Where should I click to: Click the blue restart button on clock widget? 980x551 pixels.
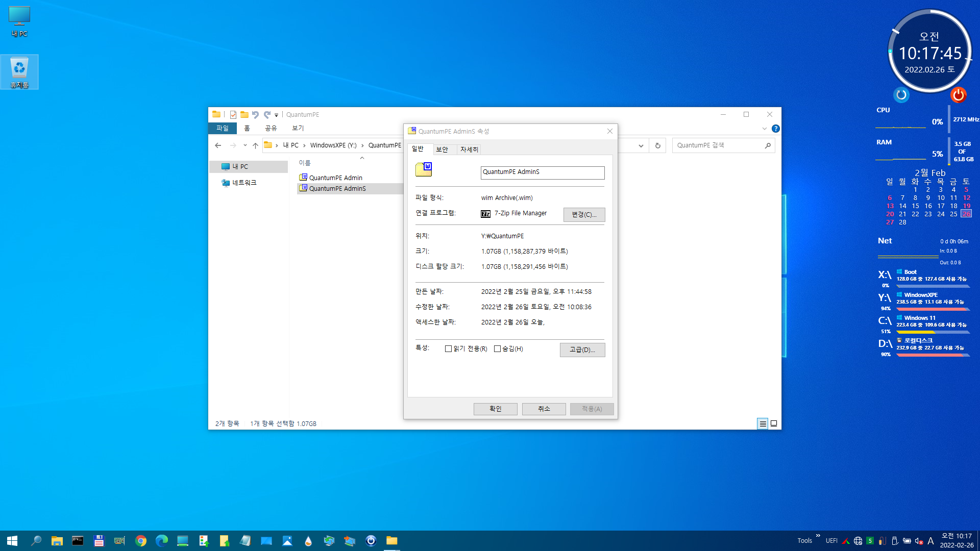[x=901, y=95]
